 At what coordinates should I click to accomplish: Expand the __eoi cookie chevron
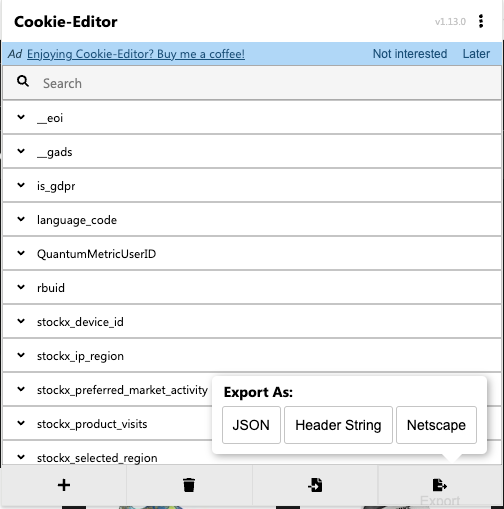point(21,117)
